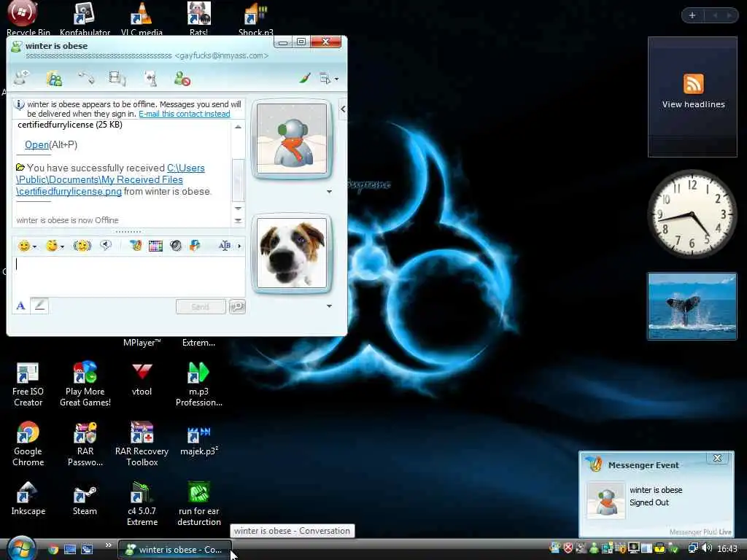Click the analog clock gadget
Image resolution: width=747 pixels, height=560 pixels.
click(x=692, y=214)
